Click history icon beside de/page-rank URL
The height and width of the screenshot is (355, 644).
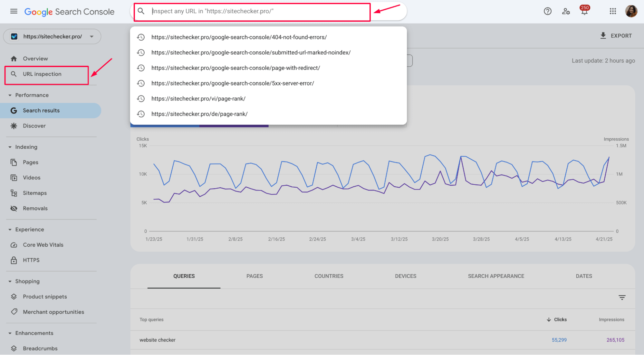click(x=141, y=114)
